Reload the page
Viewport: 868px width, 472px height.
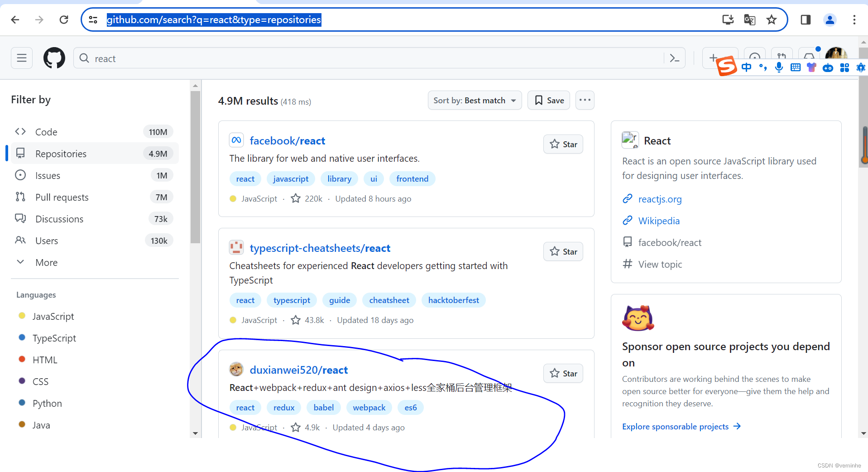(64, 19)
